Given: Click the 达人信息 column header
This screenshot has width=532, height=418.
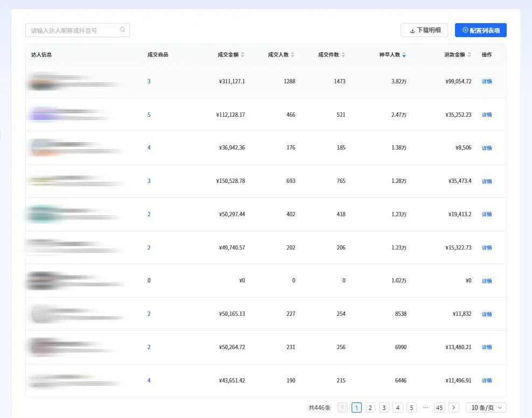Looking at the screenshot, I should 41,54.
